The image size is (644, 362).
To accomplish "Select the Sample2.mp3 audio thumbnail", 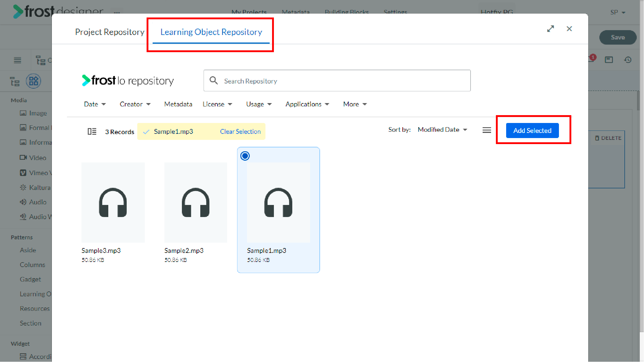I will 195,203.
